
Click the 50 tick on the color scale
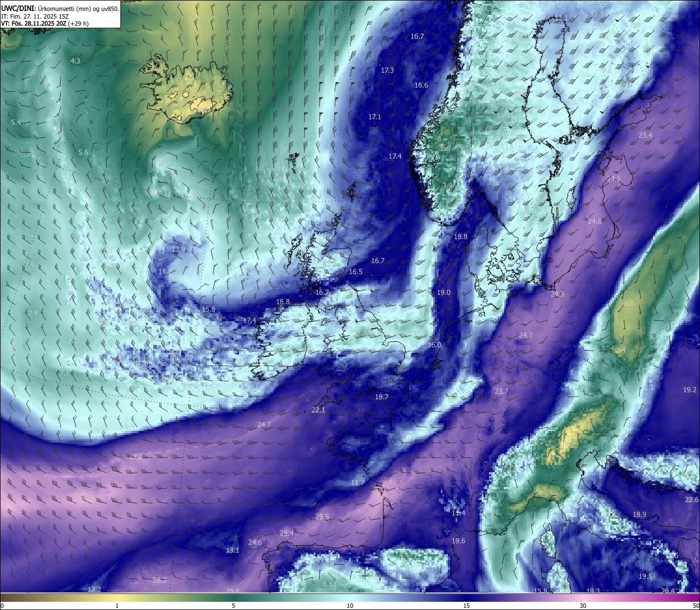point(696,606)
